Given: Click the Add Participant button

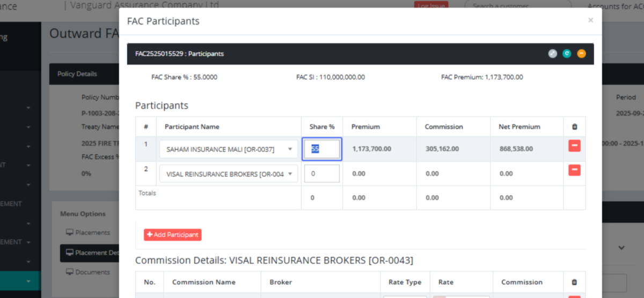Looking at the screenshot, I should tap(172, 235).
